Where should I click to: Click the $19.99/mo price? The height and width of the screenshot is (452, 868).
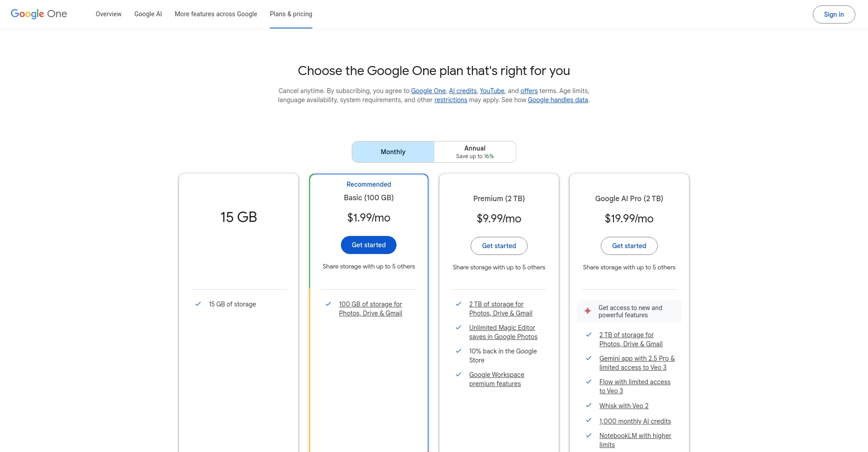coord(629,218)
